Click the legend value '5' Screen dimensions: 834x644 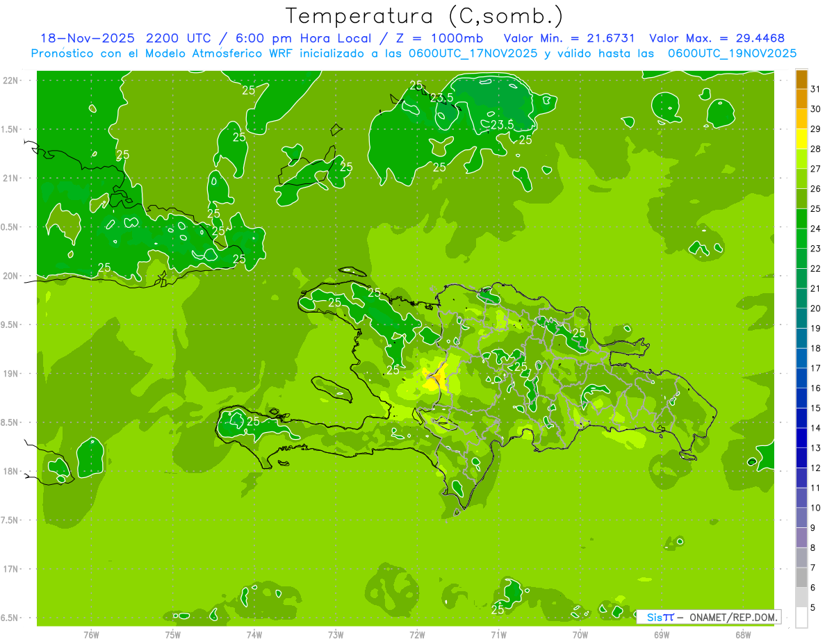[x=812, y=607]
